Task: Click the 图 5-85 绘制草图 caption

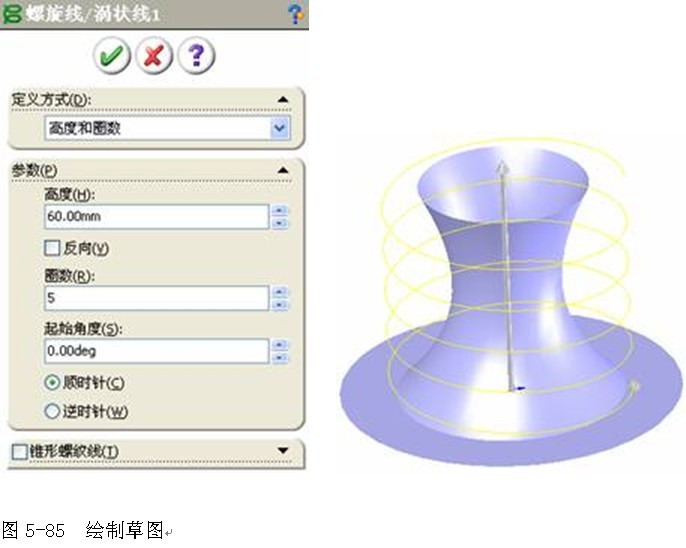Action: pyautogui.click(x=83, y=530)
